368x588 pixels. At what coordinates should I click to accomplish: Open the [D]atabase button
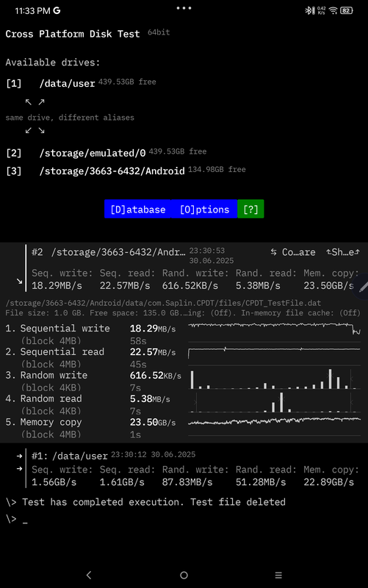point(137,209)
